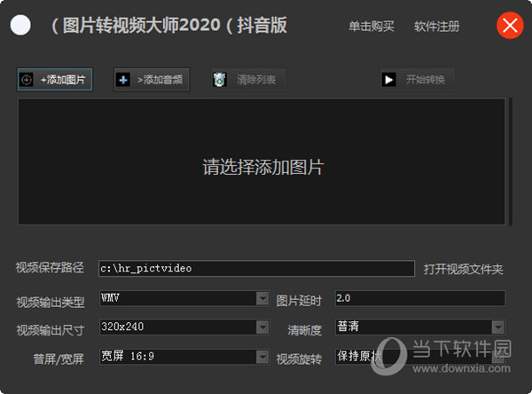Click 打开视频文件夹 to open output folder
The width and height of the screenshot is (532, 394).
click(x=463, y=270)
